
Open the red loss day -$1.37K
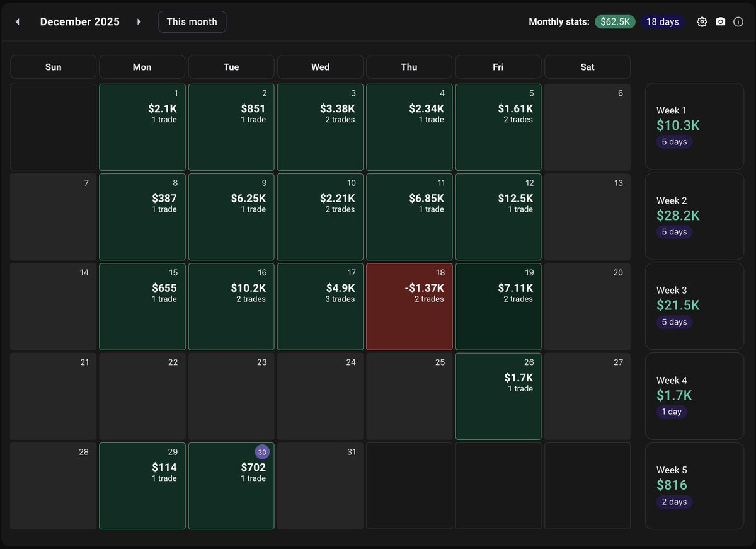[x=409, y=307]
